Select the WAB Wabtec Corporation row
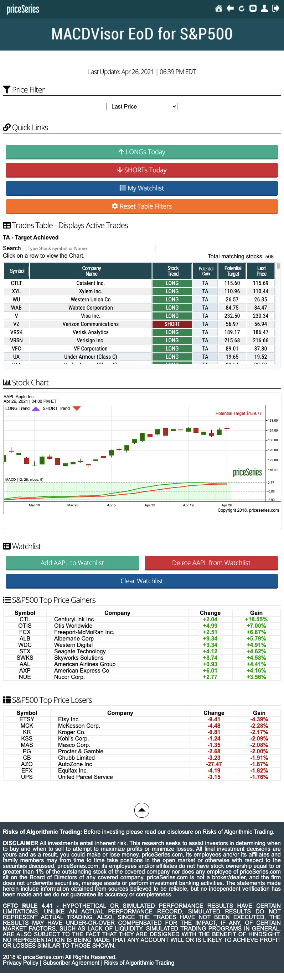This screenshot has width=284, height=980. click(x=139, y=308)
